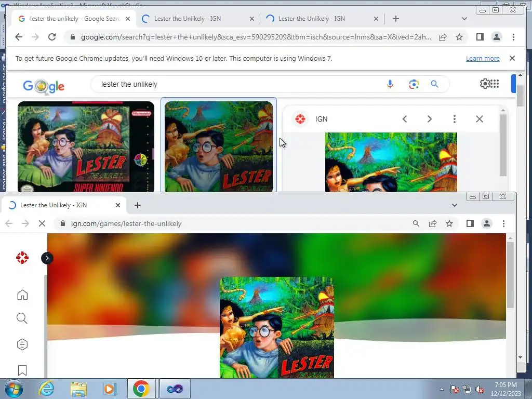
Task: Open zoom magnifier in the IGN address bar
Action: (416, 223)
